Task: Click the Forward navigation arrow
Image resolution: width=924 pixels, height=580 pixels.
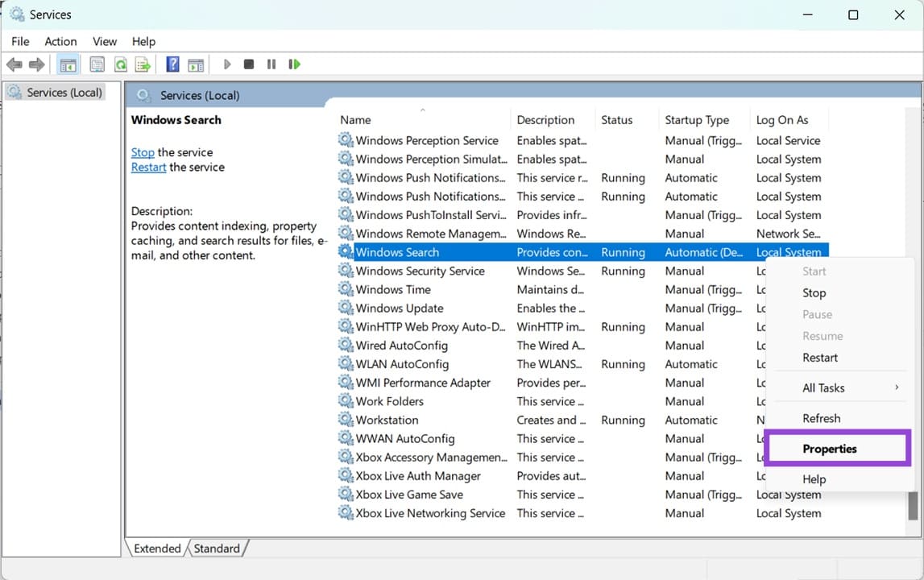Action: (36, 64)
